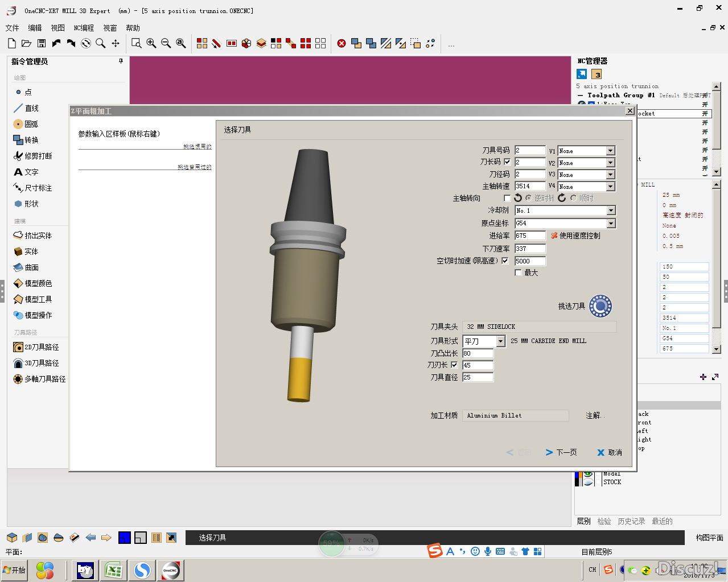This screenshot has width=728, height=582.
Task: Collapse Toolpath Group #1 tree node
Action: coord(580,96)
